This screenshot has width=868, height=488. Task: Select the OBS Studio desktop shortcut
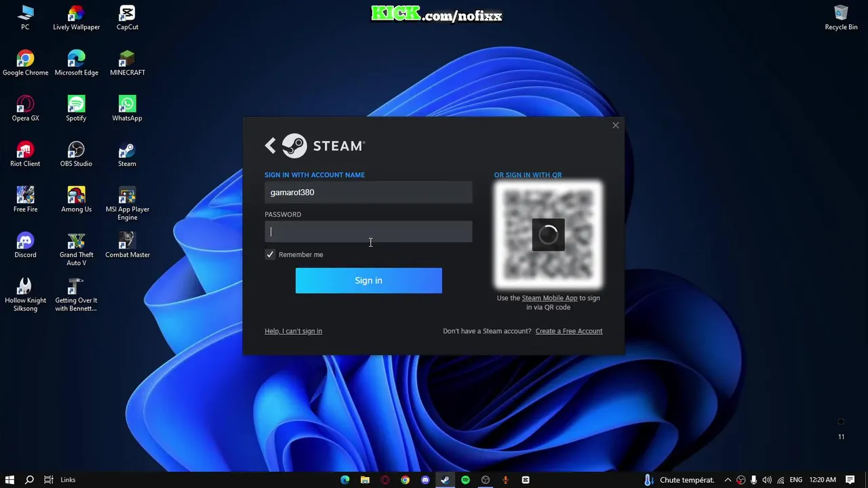point(76,154)
